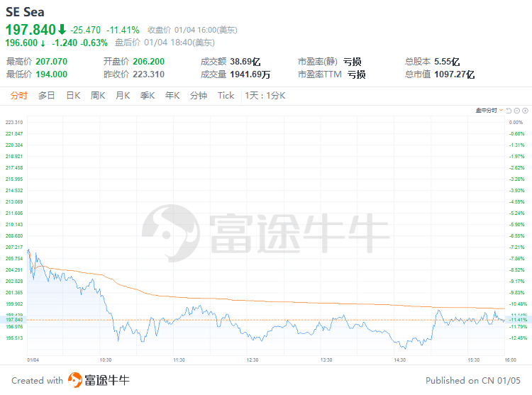Click the chart reset/undo arrow icon

[x=509, y=111]
